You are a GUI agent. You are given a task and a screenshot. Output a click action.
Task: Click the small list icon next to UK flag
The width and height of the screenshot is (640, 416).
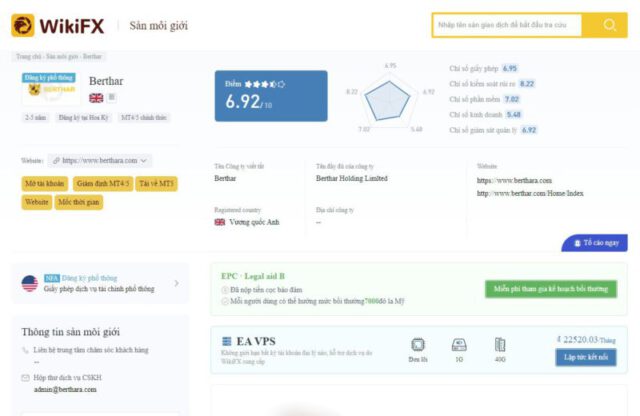coord(112,97)
